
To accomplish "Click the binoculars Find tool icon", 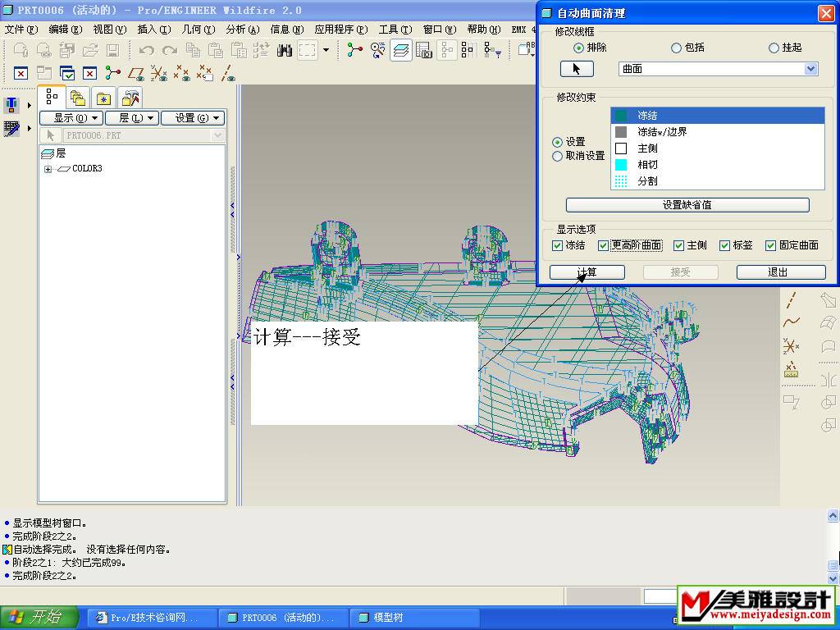I will [x=284, y=50].
